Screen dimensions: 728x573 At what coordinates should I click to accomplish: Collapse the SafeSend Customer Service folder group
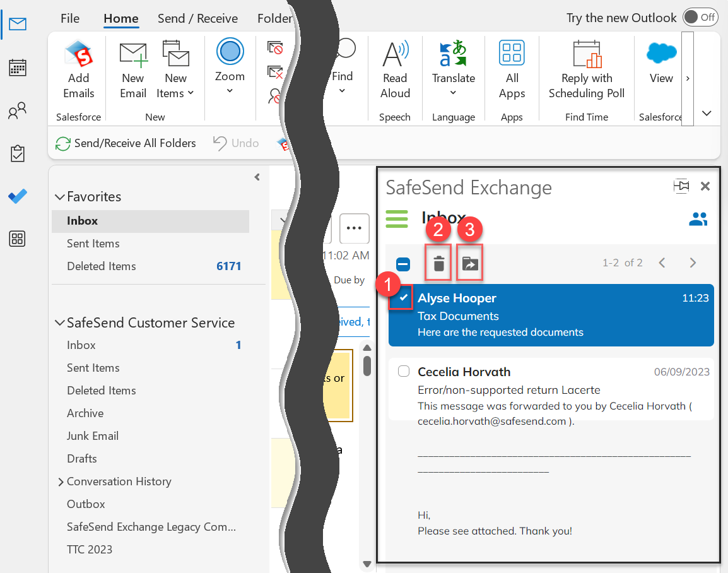[x=59, y=322]
